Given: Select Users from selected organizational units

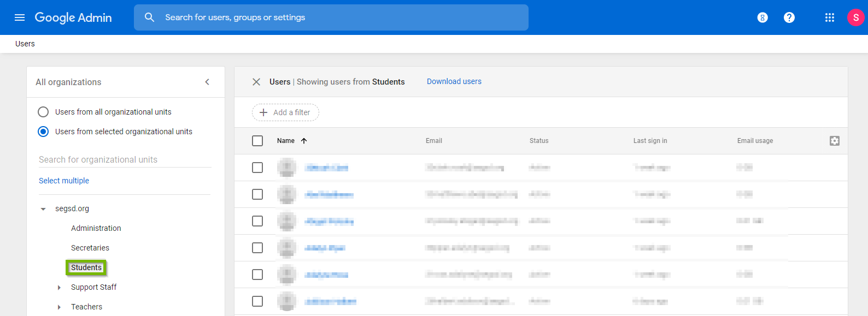Looking at the screenshot, I should point(43,132).
